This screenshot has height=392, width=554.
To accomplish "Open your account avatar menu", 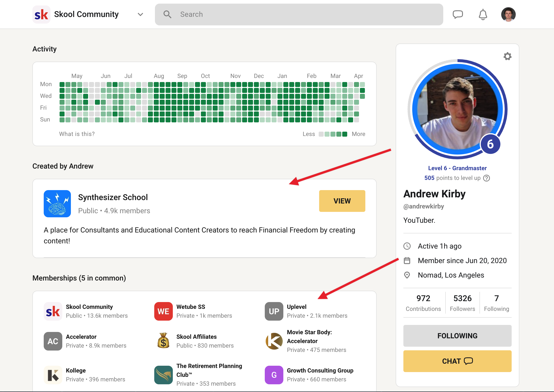I will [508, 14].
